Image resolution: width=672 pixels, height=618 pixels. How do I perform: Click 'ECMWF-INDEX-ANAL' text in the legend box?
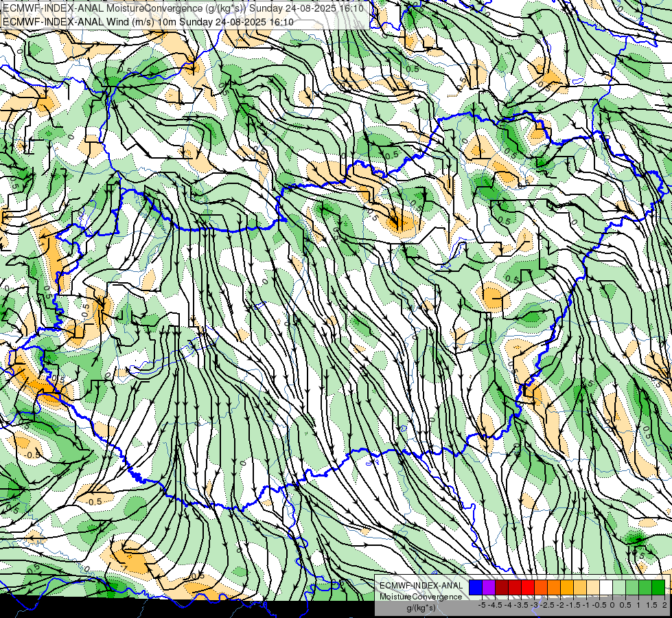421,586
